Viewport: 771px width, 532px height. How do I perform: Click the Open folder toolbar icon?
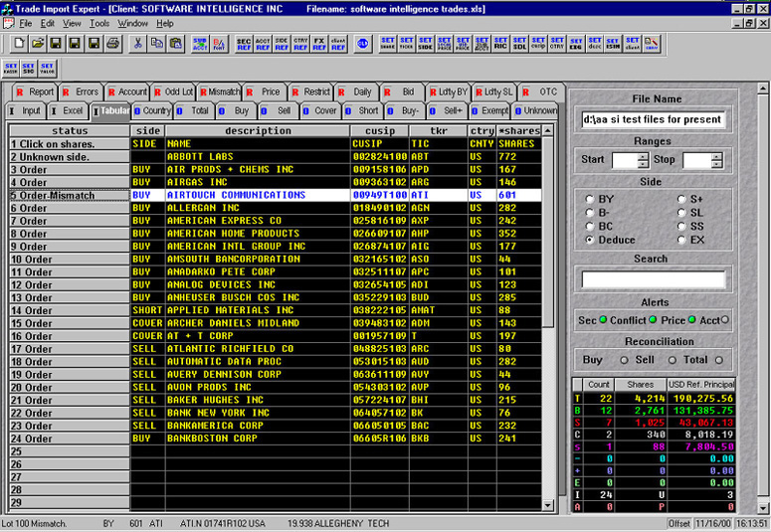[x=38, y=44]
